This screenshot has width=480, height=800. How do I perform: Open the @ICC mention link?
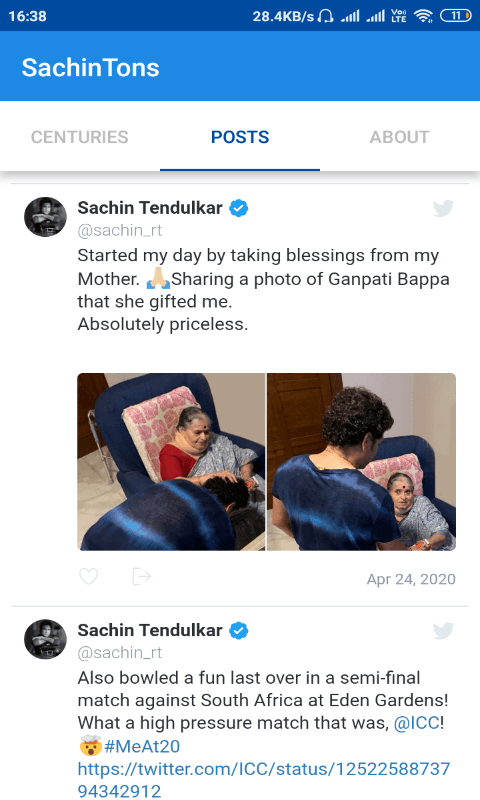pyautogui.click(x=417, y=722)
